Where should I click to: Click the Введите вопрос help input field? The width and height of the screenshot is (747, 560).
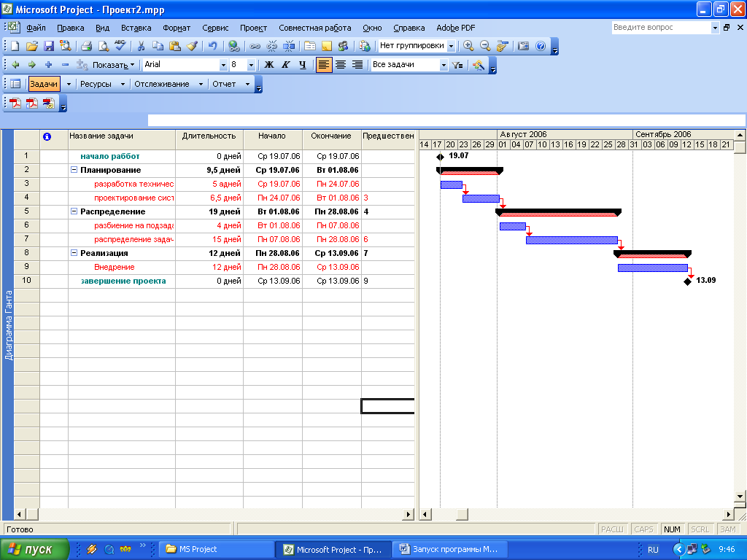661,28
